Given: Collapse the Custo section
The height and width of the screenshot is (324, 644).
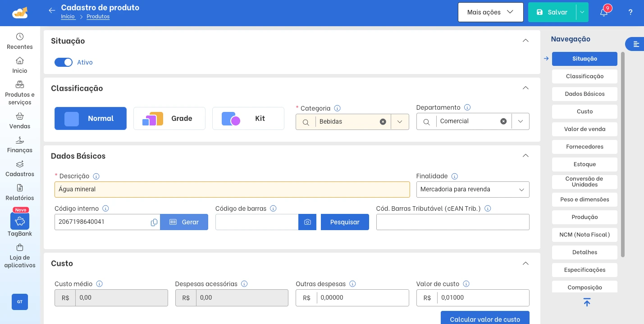Looking at the screenshot, I should (x=525, y=264).
